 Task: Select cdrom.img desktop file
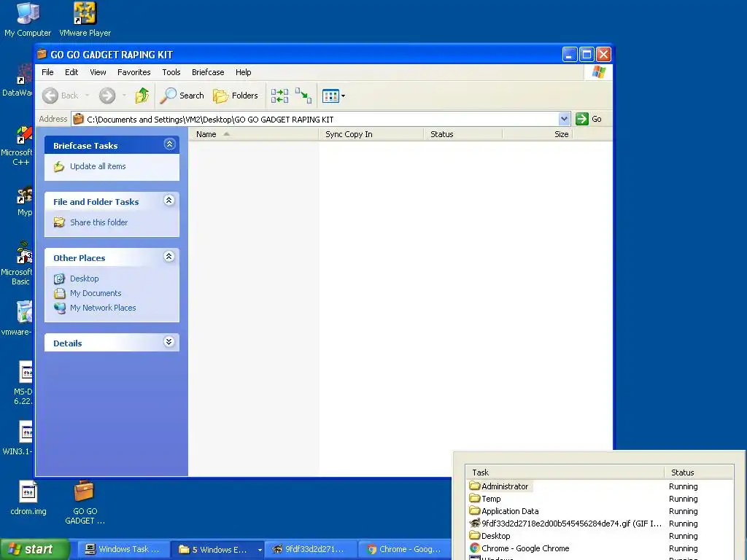point(28,497)
